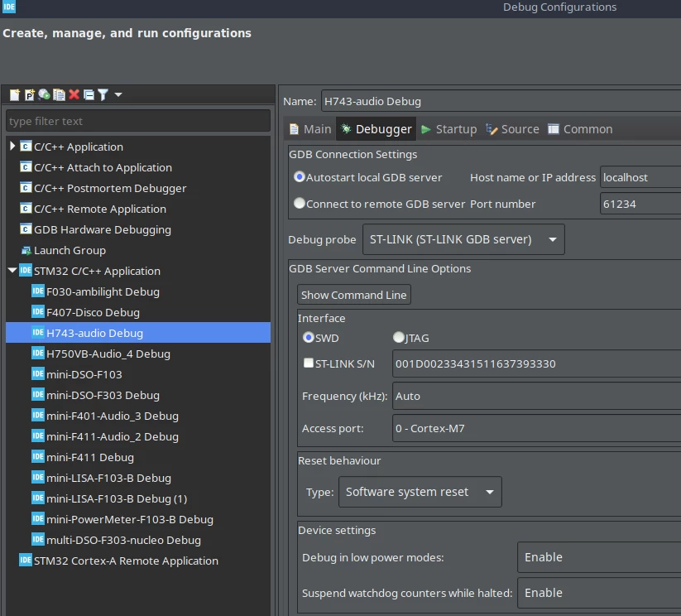The image size is (681, 616).
Task: Open the filter view menu arrow
Action: coord(118,94)
